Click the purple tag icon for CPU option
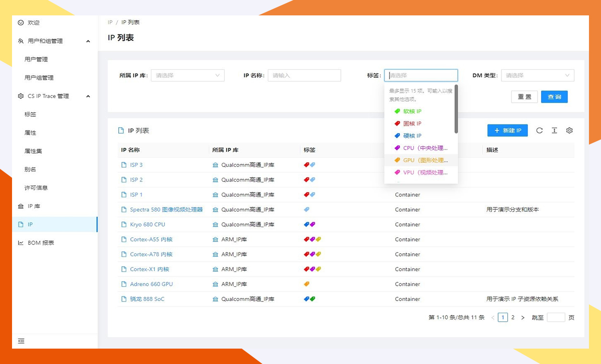This screenshot has width=601, height=364. (x=397, y=148)
